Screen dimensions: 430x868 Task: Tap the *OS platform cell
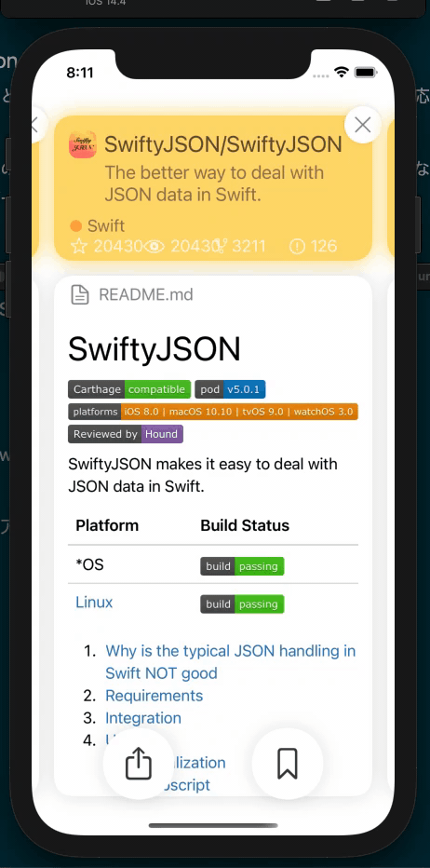click(x=89, y=565)
